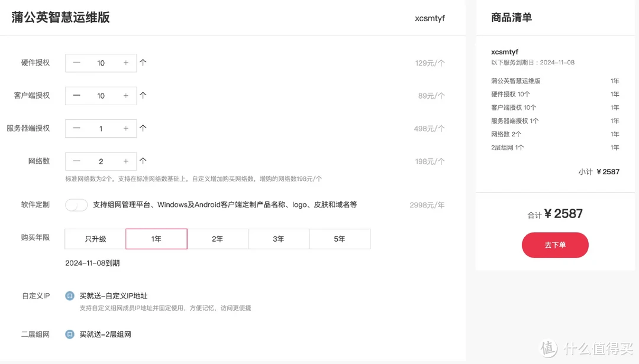Click the 2层组网 1个 list row

[x=555, y=147]
